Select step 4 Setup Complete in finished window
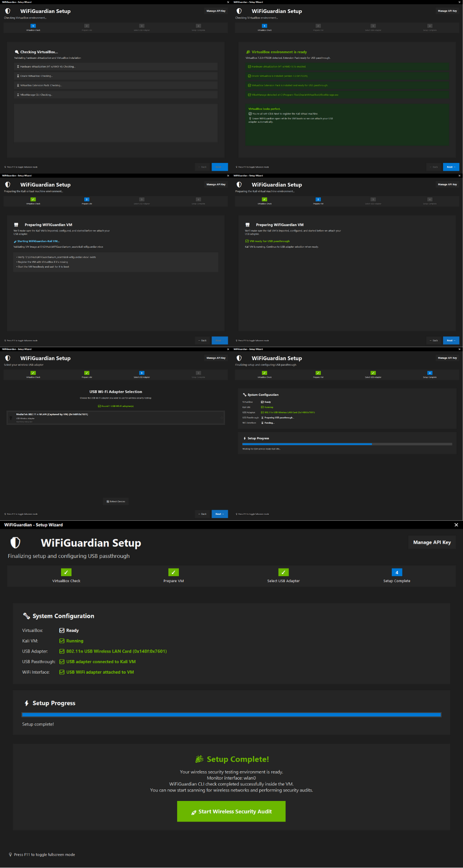This screenshot has width=463, height=868. [x=397, y=576]
